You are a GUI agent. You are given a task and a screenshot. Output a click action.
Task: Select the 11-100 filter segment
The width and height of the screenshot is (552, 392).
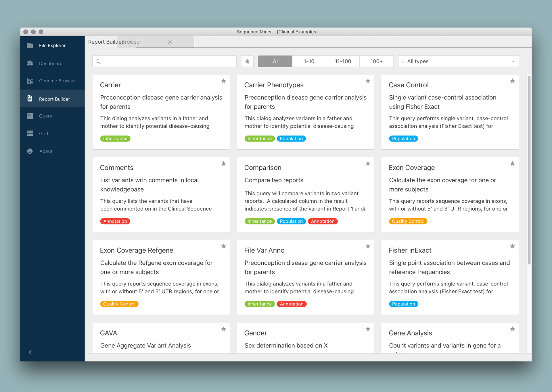[x=343, y=61]
